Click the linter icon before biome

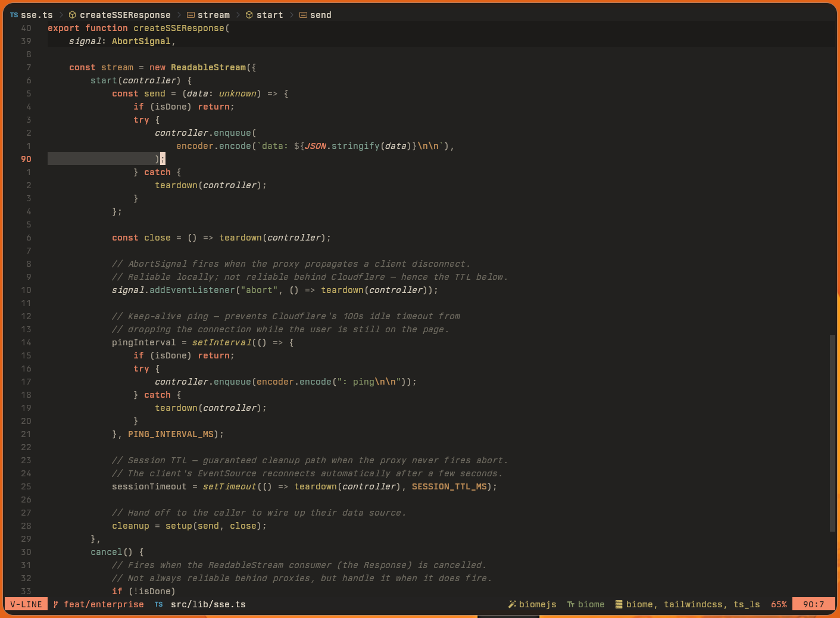pyautogui.click(x=571, y=604)
